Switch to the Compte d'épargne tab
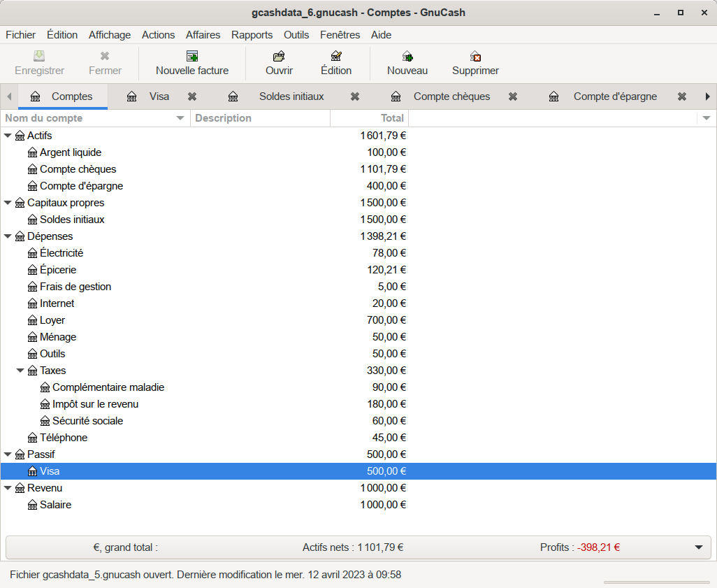The width and height of the screenshot is (717, 588). click(614, 96)
